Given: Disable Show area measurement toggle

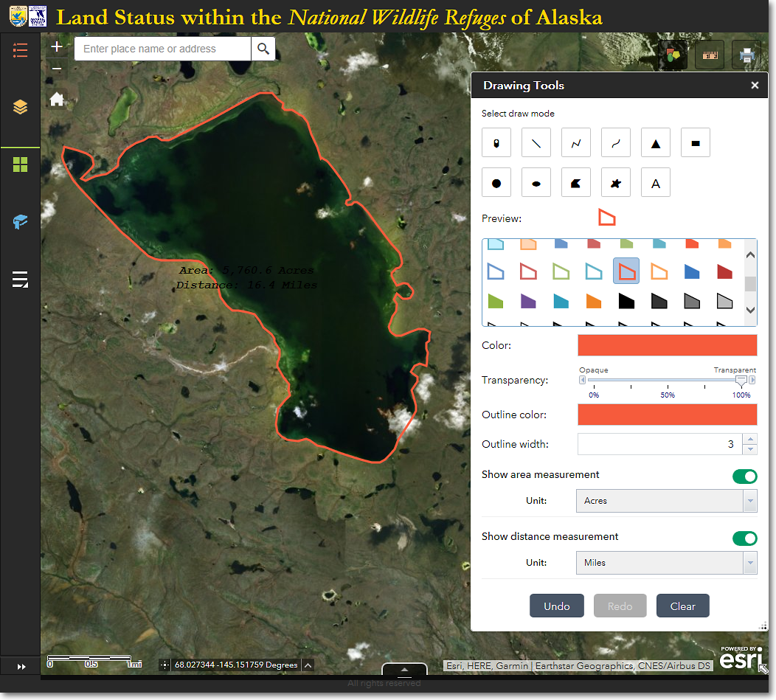Looking at the screenshot, I should (x=744, y=476).
